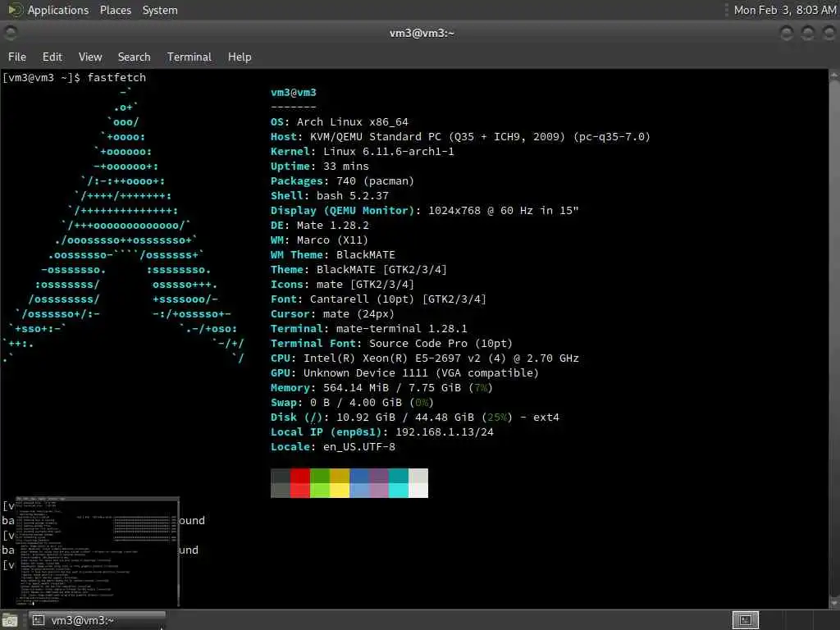840x630 pixels.
Task: Click the 'Swap: 0 B / 4.00 GiB' line
Action: (x=352, y=402)
